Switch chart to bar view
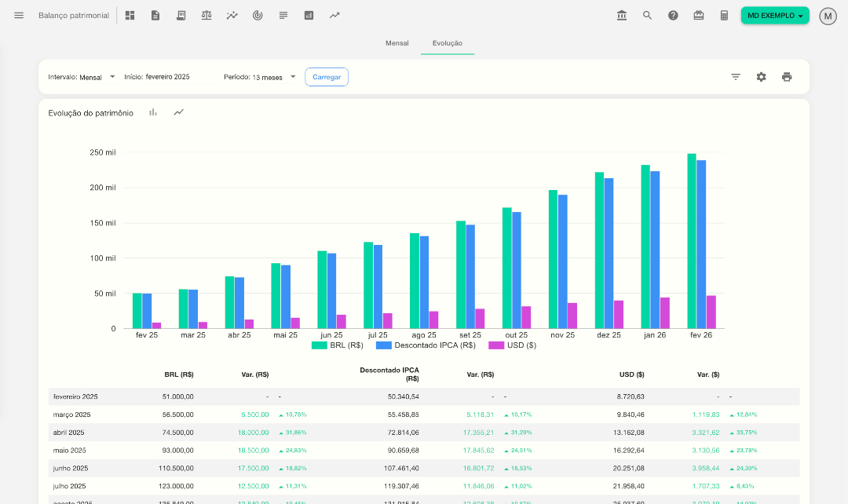This screenshot has width=848, height=504. (153, 112)
